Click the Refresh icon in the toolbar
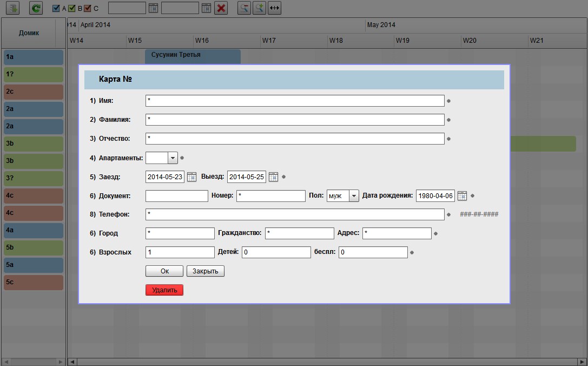This screenshot has width=588, height=366. click(36, 8)
